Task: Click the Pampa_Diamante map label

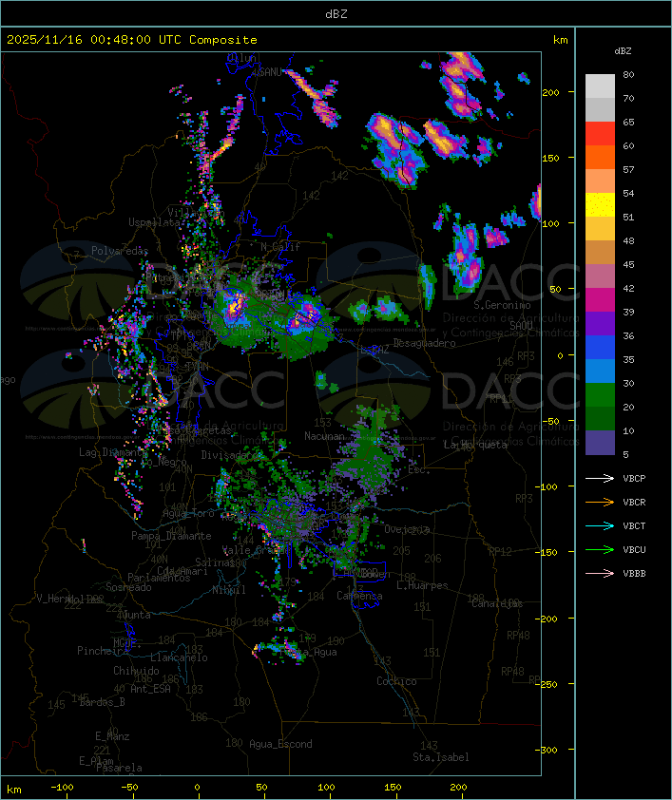Action: (171, 536)
